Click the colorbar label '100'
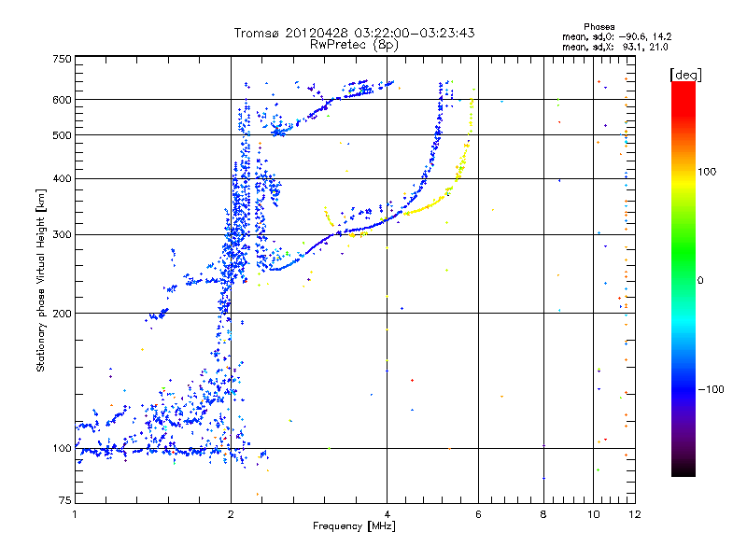The width and height of the screenshot is (747, 560). click(x=707, y=172)
